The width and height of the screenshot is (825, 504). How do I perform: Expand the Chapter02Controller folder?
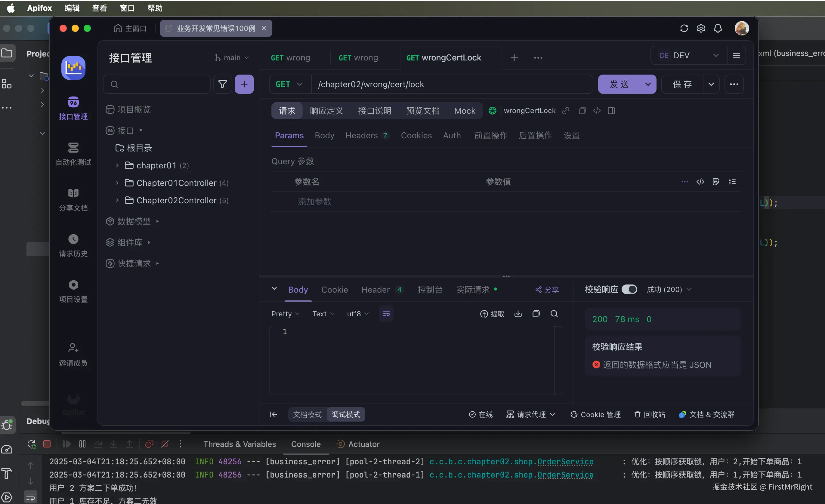click(117, 201)
